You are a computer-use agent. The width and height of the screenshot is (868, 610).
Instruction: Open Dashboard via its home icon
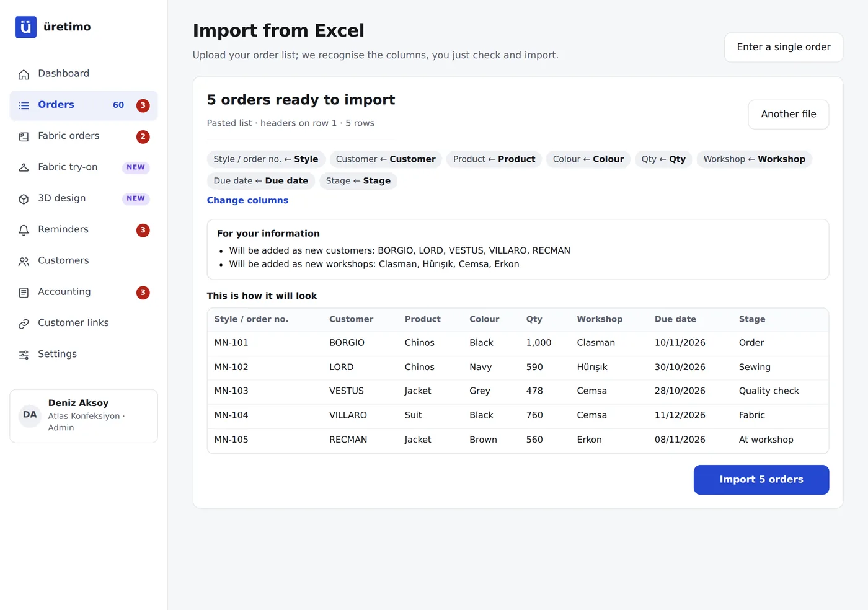pyautogui.click(x=24, y=74)
